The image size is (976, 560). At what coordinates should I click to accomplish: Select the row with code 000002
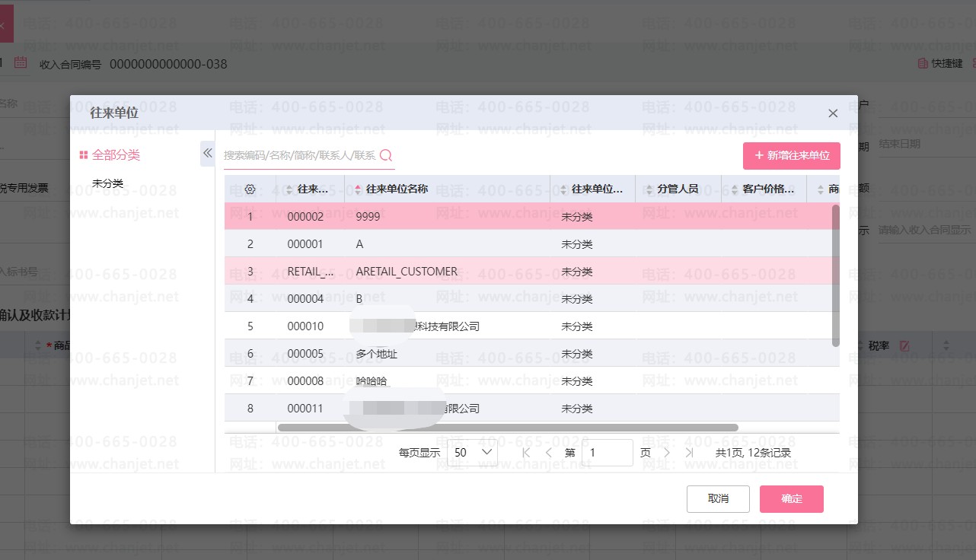[x=531, y=216]
